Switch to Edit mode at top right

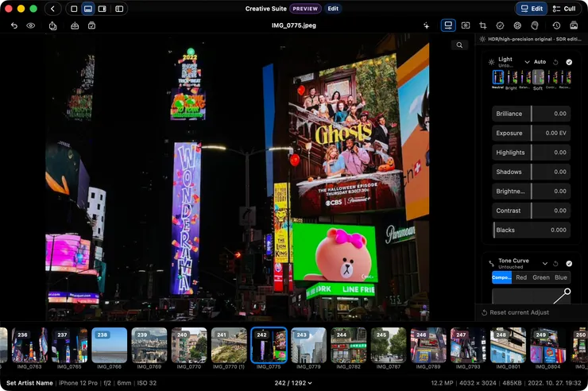click(532, 9)
